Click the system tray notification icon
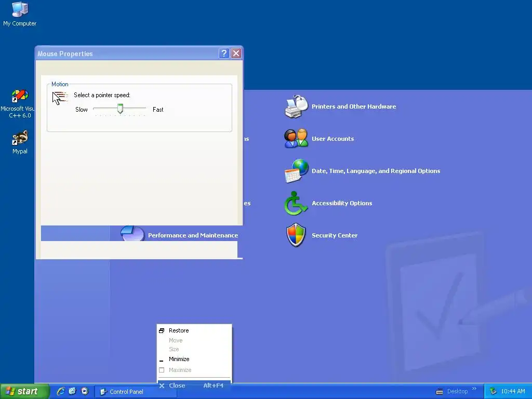This screenshot has width=532, height=399. click(x=493, y=391)
